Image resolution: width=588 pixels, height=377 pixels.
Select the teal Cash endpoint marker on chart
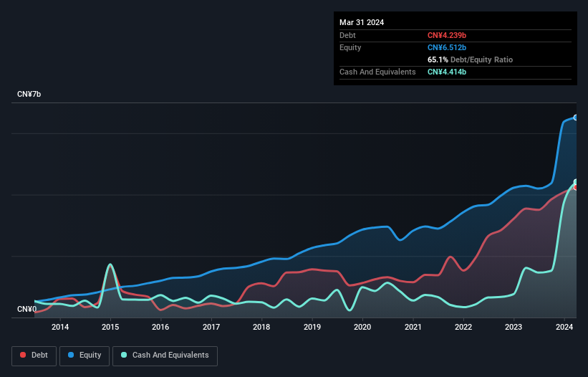576,181
